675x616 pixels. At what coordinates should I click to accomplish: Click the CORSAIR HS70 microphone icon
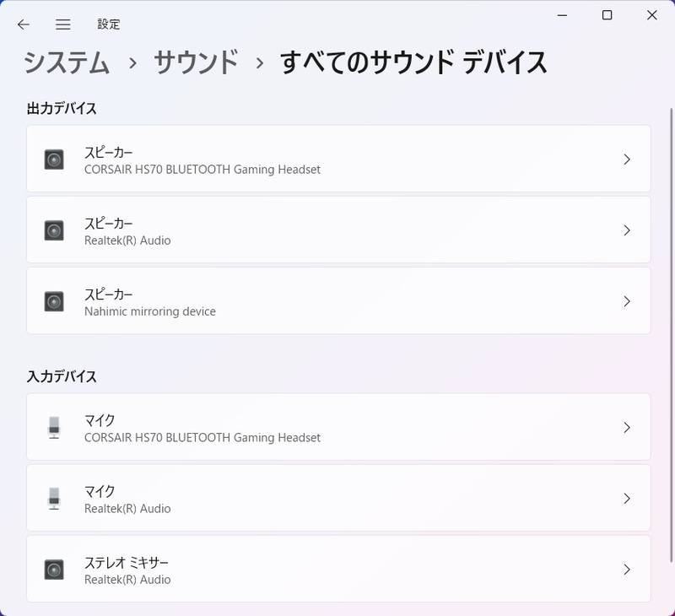tap(56, 428)
